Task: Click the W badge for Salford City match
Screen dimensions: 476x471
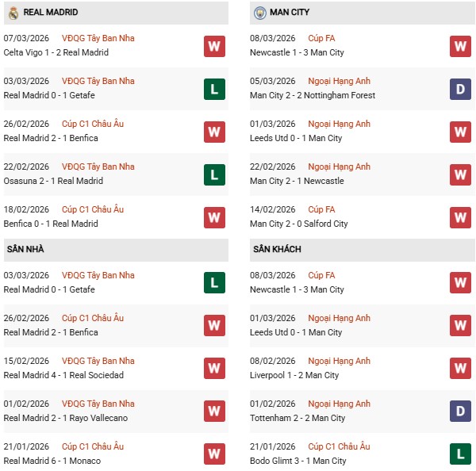Action: 461,217
